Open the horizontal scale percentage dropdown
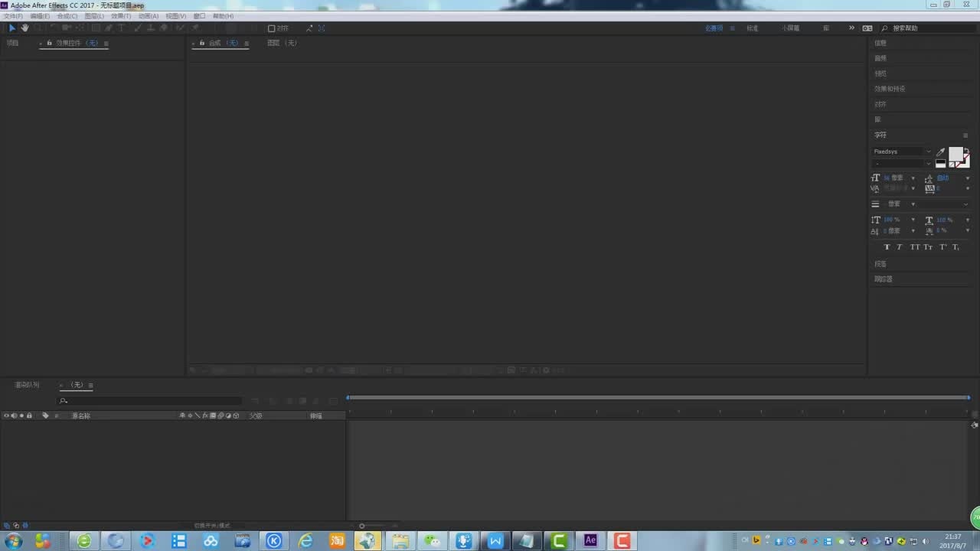 point(968,220)
